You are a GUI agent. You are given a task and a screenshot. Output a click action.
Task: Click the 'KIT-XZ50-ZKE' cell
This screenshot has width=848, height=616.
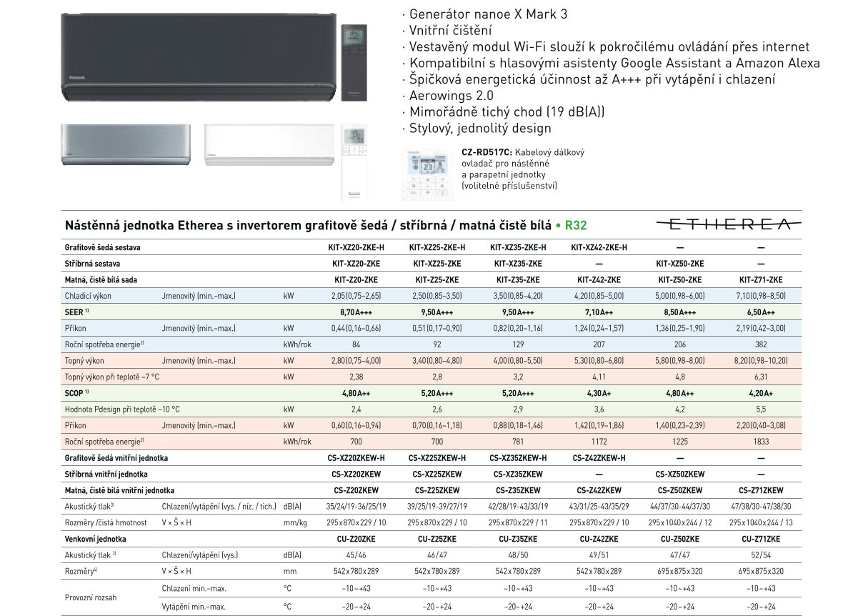tap(680, 264)
